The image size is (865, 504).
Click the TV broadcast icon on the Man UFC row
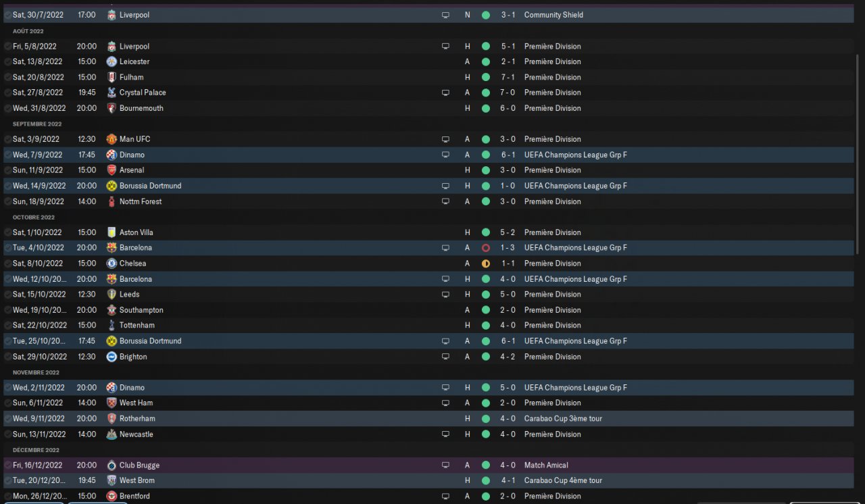coord(445,139)
